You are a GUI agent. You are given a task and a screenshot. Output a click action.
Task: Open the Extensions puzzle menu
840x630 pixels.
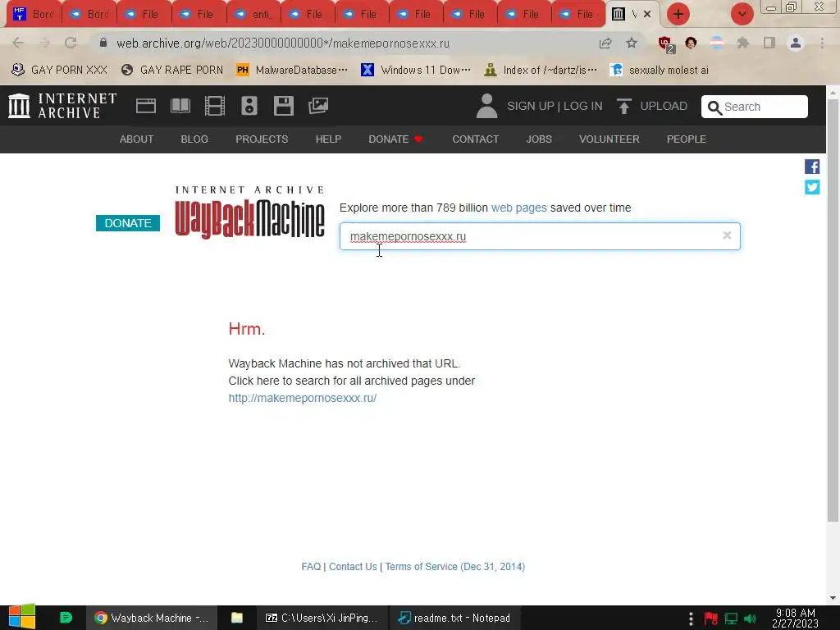743,43
